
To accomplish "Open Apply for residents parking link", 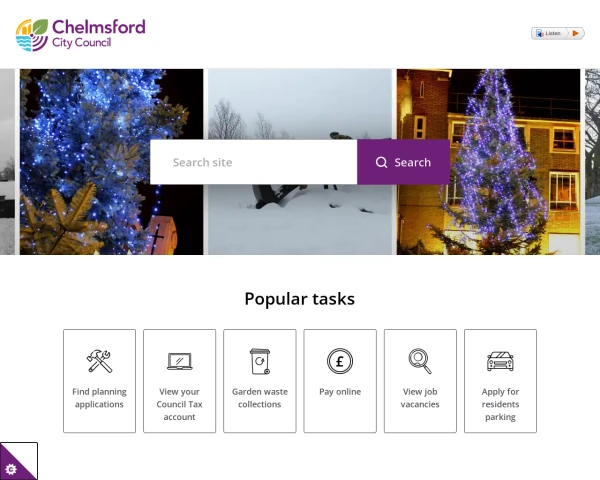I will pos(500,404).
